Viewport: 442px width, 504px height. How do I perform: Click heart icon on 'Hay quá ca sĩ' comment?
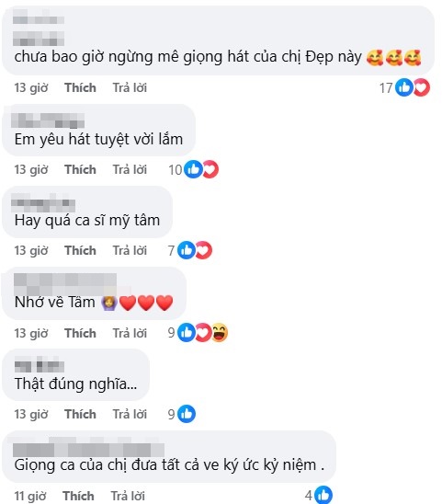(204, 250)
